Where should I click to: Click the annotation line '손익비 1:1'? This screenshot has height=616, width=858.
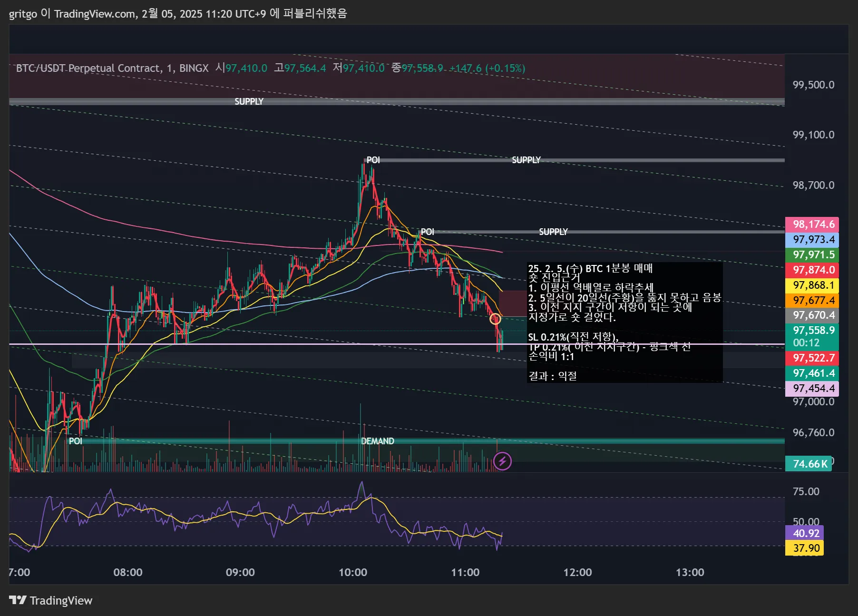(551, 356)
